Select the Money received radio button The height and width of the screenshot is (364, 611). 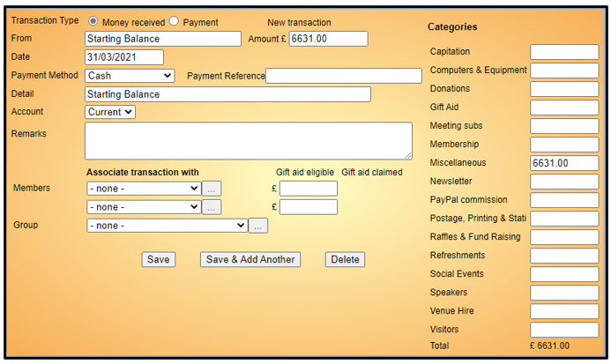click(93, 21)
